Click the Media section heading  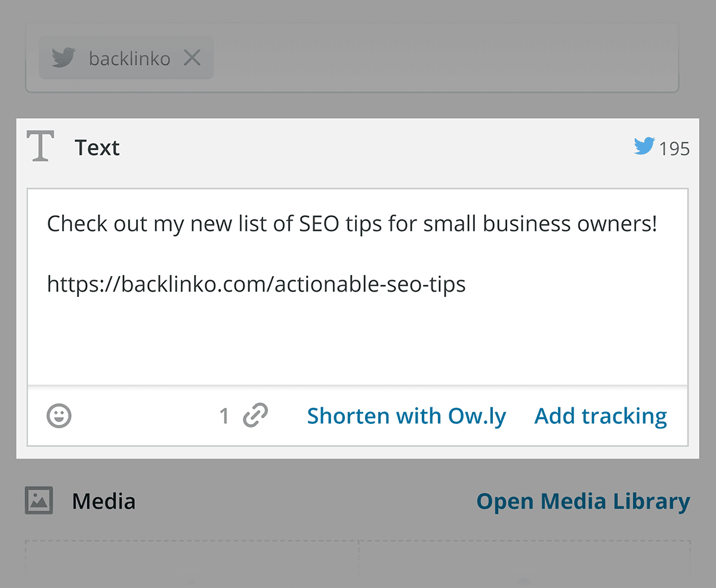click(x=104, y=501)
